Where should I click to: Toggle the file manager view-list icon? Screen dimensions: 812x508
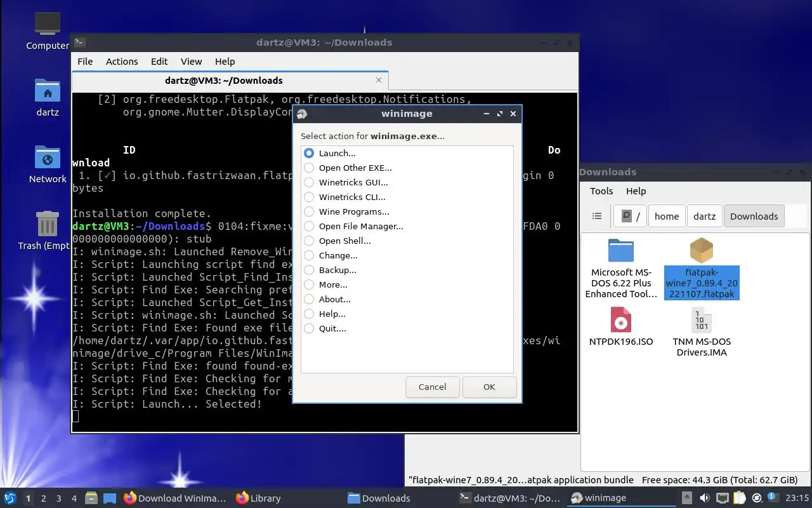click(597, 216)
